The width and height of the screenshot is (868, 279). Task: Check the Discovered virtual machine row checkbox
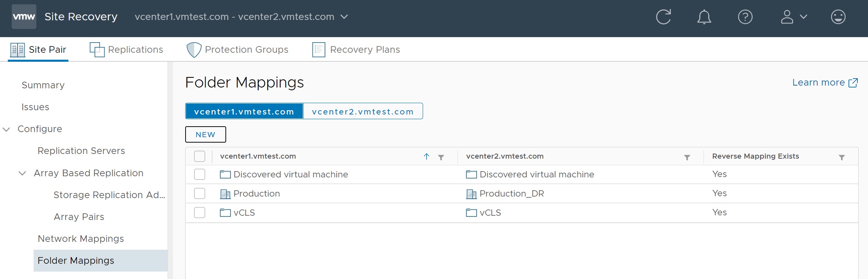tap(200, 174)
